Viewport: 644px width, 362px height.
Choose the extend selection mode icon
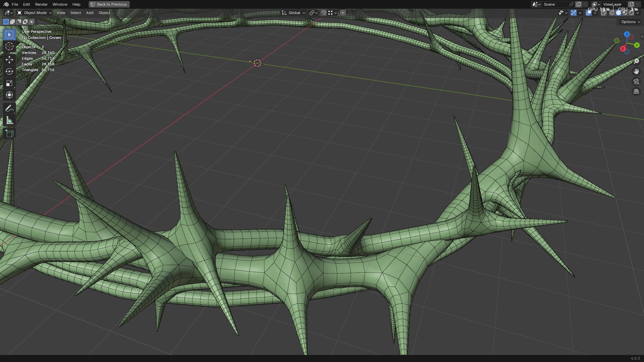[12, 22]
